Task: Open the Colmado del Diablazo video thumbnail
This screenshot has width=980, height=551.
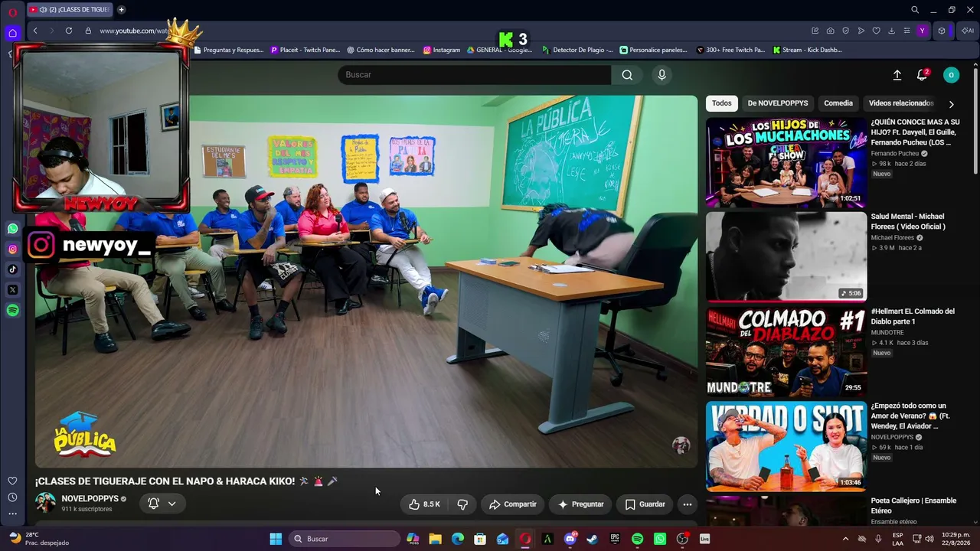Action: tap(786, 352)
